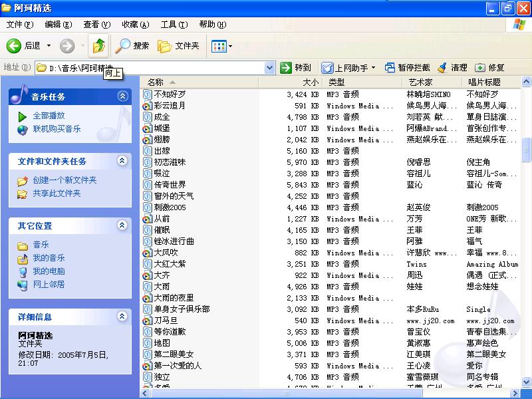Open the 工具 menu
This screenshot has width=532, height=399.
174,25
